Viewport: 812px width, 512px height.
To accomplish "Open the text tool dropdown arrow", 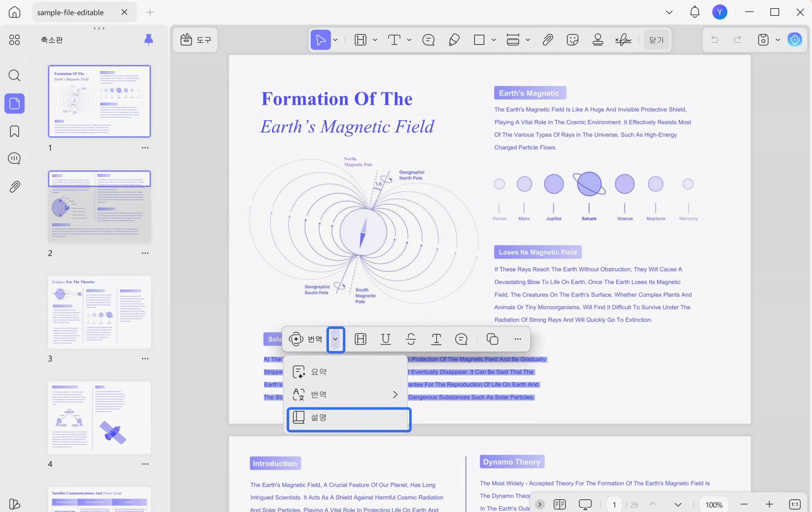I will pos(409,40).
